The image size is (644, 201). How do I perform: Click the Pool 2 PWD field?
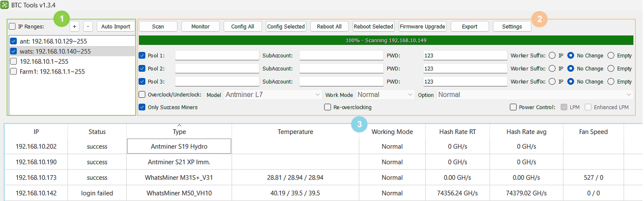[x=465, y=68]
